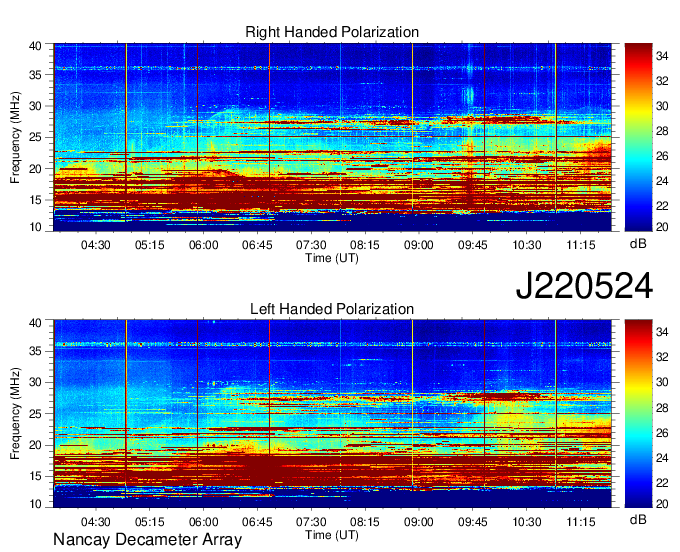Click the 28 dB label on the lower colorbar
This screenshot has width=680, height=552.
point(662,407)
